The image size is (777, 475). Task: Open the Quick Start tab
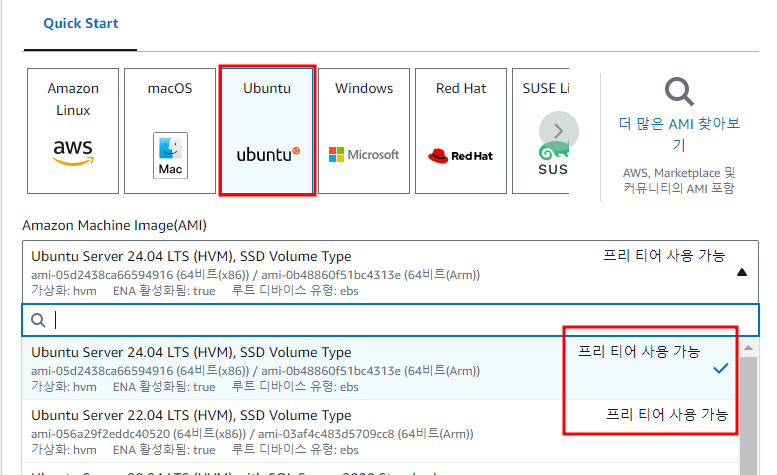click(x=80, y=23)
